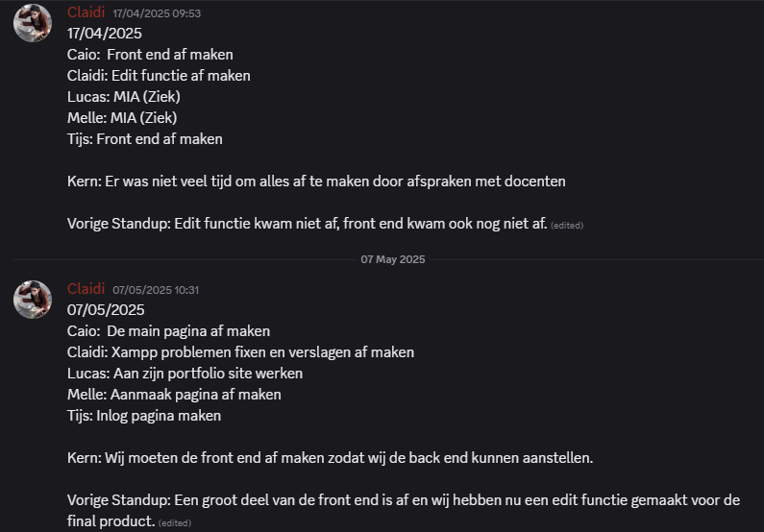Image resolution: width=764 pixels, height=532 pixels.
Task: Click the line 'Melle: MIA (Ziek)'
Action: coord(122,118)
